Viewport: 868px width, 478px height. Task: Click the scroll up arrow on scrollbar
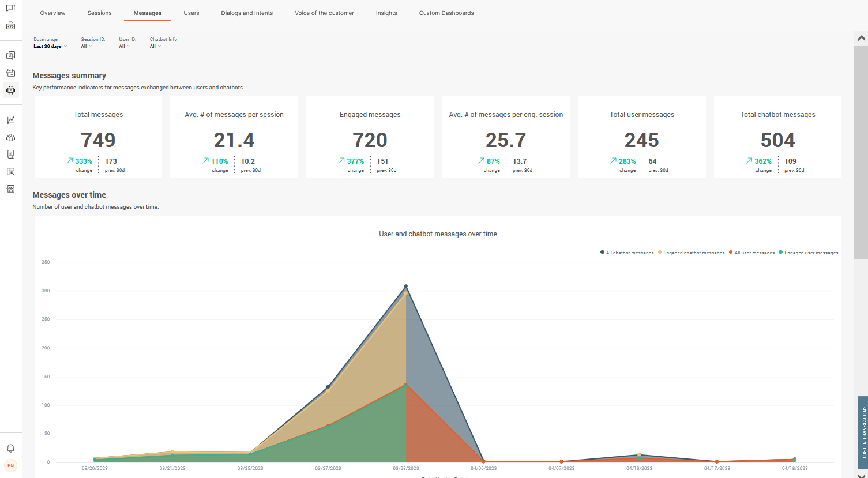861,38
